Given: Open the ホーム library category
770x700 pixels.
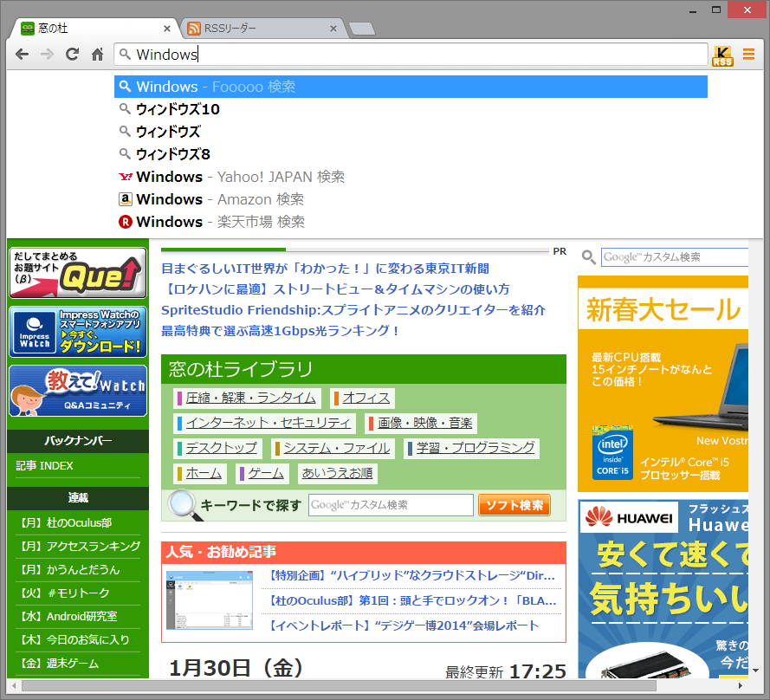Looking at the screenshot, I should tap(200, 474).
